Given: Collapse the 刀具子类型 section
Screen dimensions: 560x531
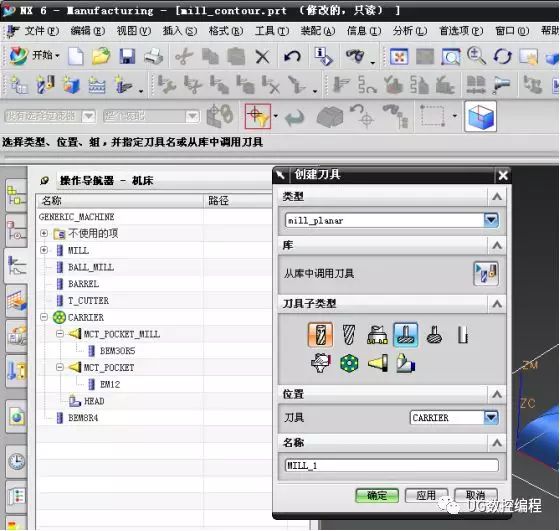Looking at the screenshot, I should coord(497,304).
